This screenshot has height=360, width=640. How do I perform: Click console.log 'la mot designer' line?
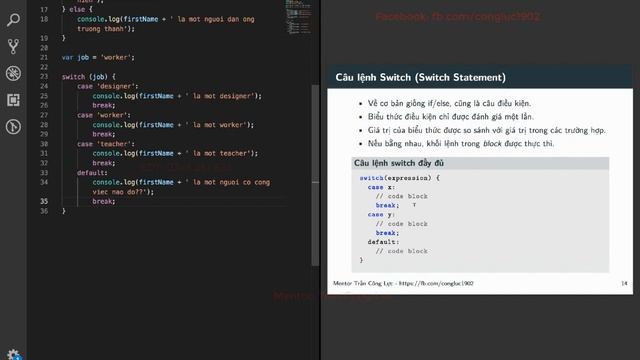(177, 96)
